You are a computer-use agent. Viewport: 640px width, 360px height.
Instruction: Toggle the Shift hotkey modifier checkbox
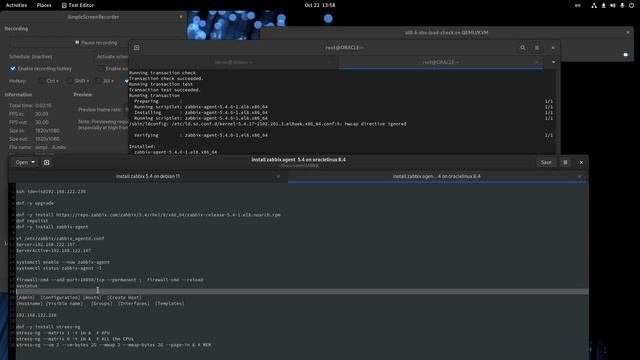[x=70, y=81]
